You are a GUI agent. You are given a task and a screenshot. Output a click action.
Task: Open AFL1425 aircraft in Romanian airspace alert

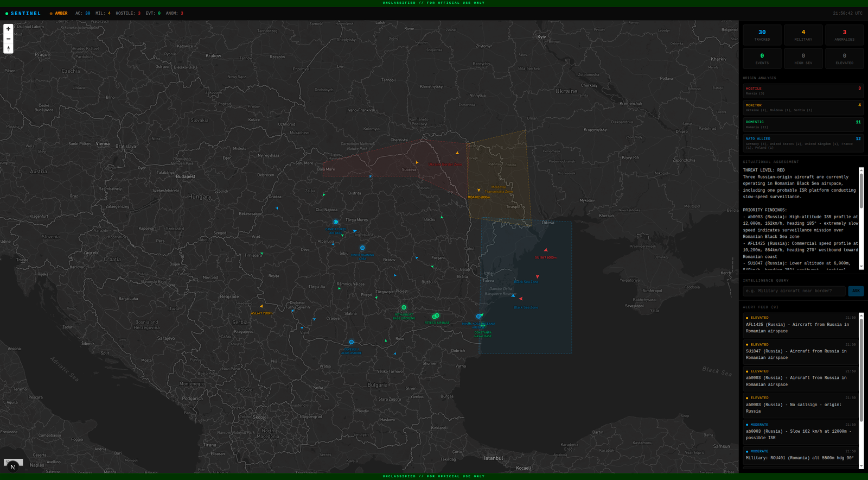[x=800, y=325]
